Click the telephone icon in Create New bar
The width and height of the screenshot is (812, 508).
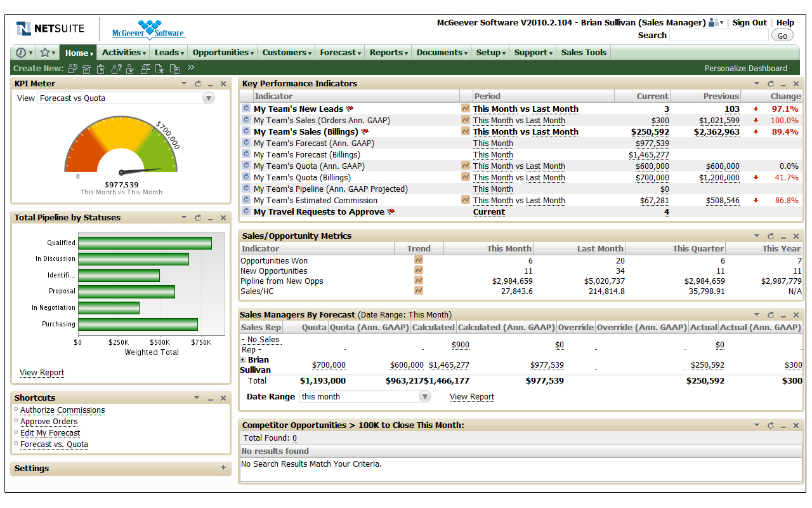click(x=86, y=69)
